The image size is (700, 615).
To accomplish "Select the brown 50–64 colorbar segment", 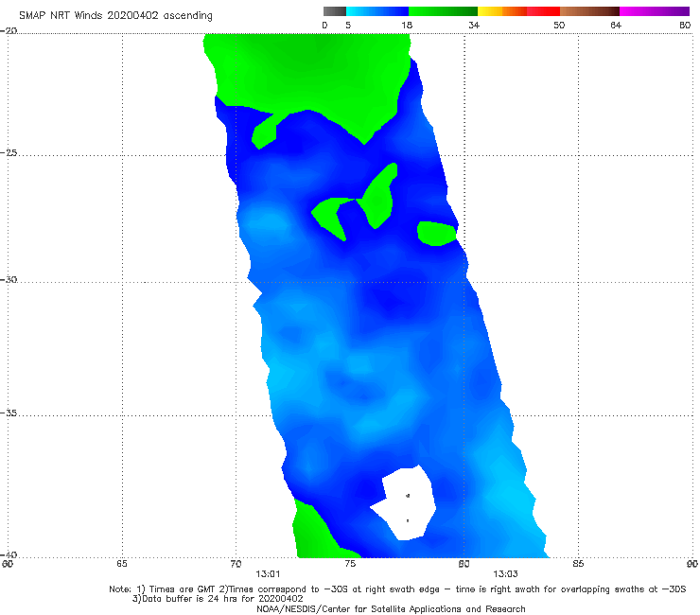I will click(589, 11).
